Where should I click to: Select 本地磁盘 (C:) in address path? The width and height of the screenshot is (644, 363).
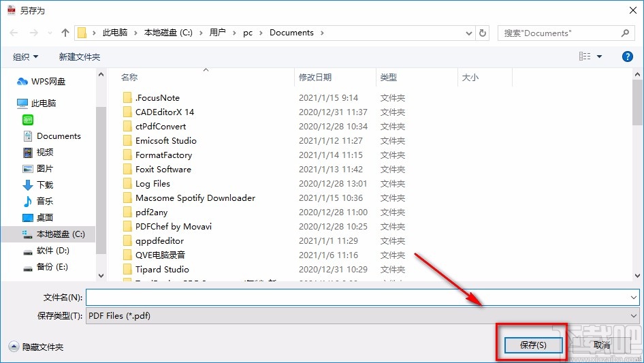(168, 33)
